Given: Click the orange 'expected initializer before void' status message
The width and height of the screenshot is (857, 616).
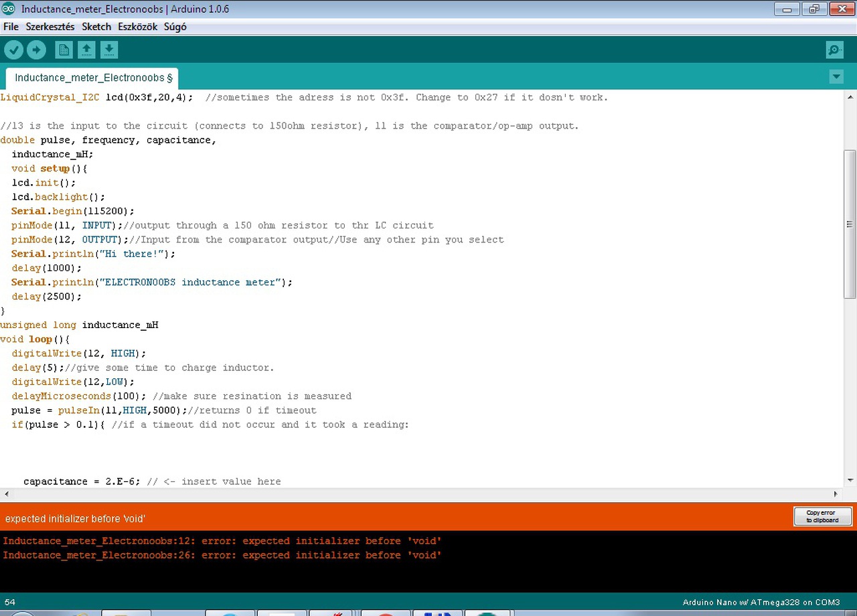Looking at the screenshot, I should (75, 519).
